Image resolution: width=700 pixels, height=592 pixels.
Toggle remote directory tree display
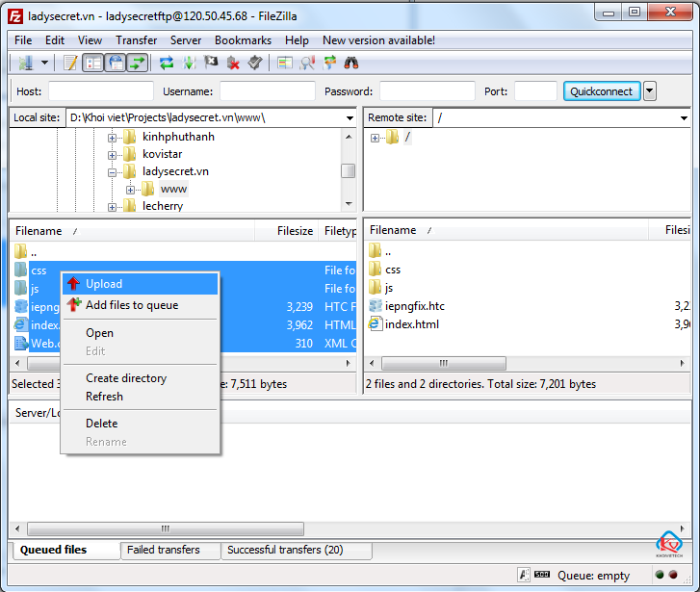coord(116,63)
